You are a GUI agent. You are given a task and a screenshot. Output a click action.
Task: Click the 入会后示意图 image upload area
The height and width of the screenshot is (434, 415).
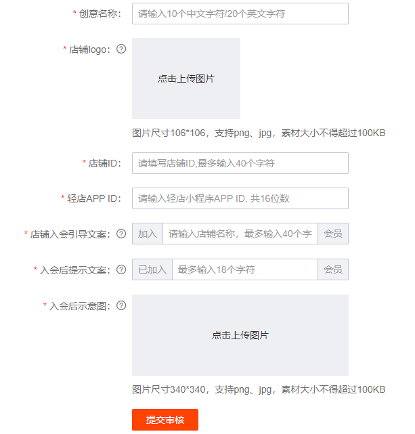tap(240, 335)
